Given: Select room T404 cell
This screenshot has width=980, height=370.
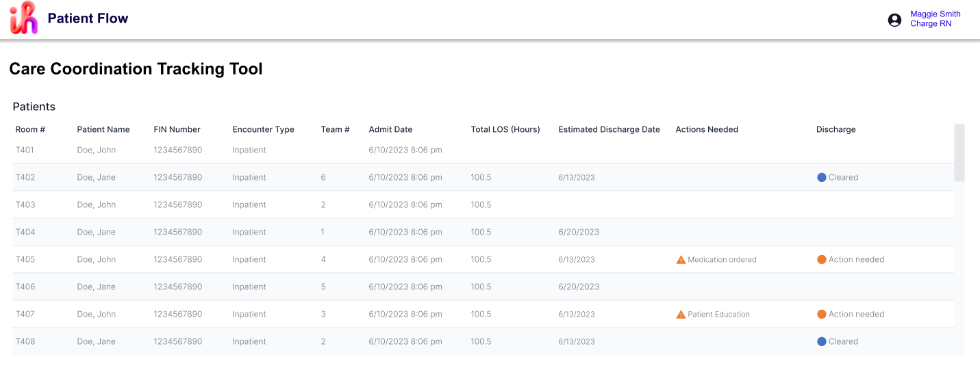Looking at the screenshot, I should 25,232.
